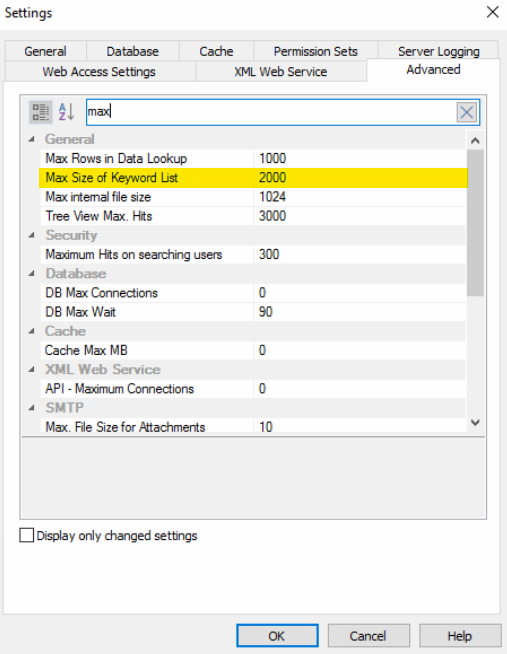
Task: Open the Server Logging tab
Action: 439,51
